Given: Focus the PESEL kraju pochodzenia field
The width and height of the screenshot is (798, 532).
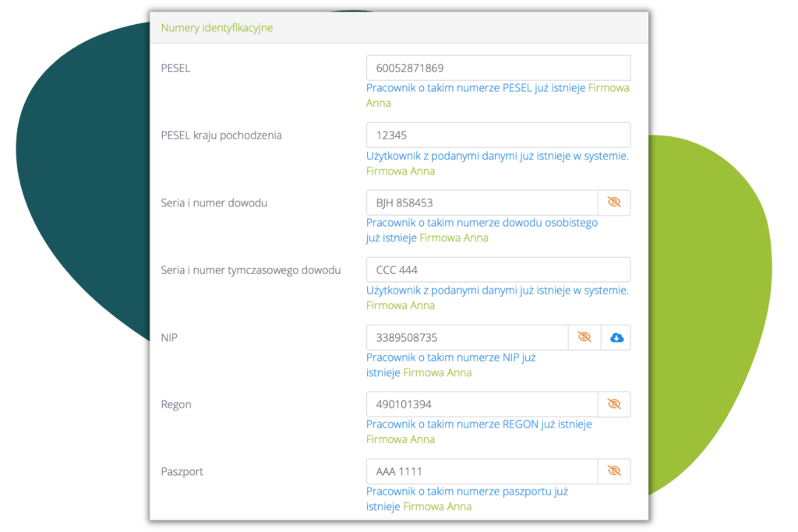Looking at the screenshot, I should (x=498, y=135).
